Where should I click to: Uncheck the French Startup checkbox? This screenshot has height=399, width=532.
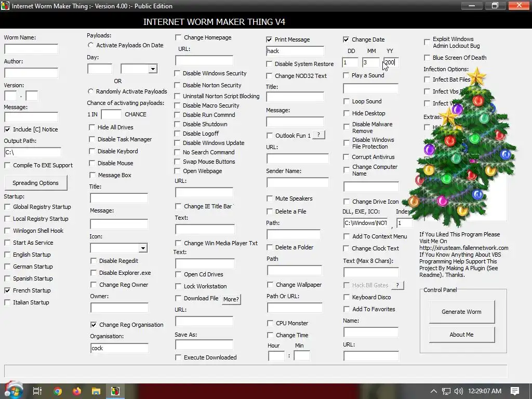pyautogui.click(x=7, y=290)
